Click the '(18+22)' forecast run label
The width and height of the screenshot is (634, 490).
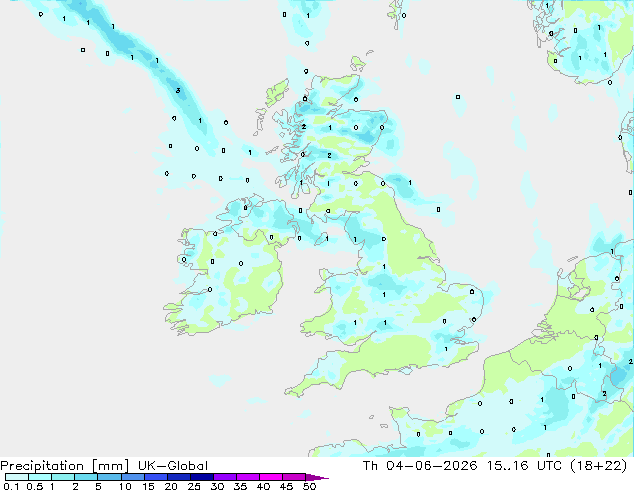tap(599, 466)
